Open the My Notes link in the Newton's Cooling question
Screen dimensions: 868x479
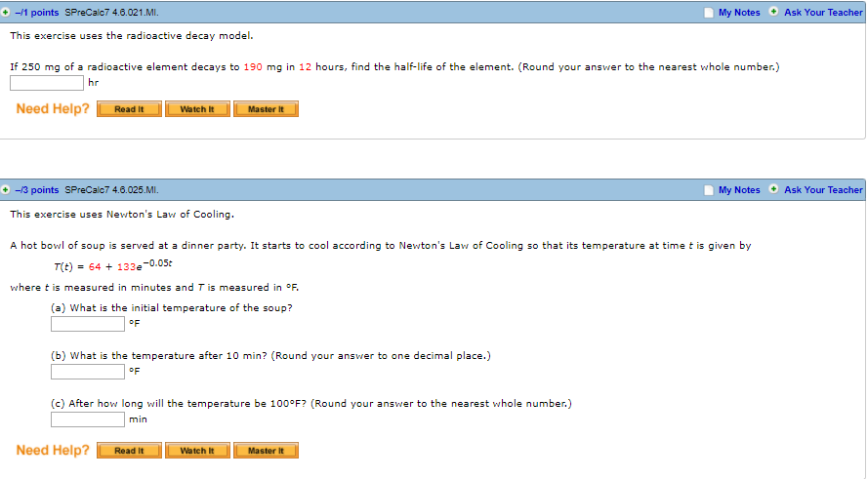pos(739,189)
